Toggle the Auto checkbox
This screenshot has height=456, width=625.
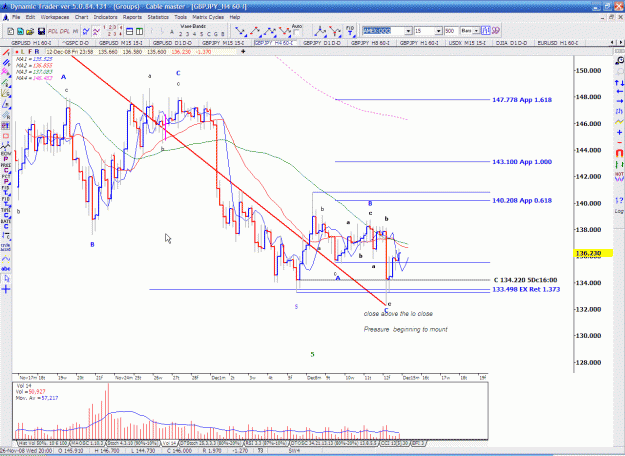(297, 32)
